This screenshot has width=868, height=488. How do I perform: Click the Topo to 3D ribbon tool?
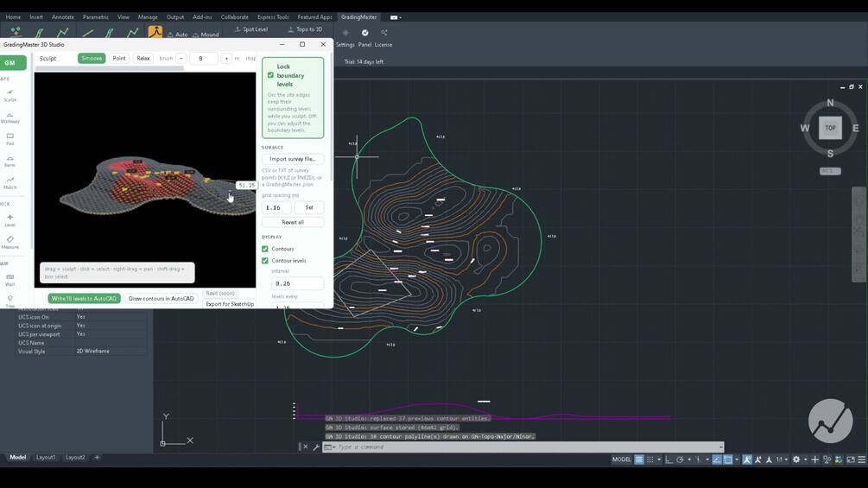(x=305, y=29)
